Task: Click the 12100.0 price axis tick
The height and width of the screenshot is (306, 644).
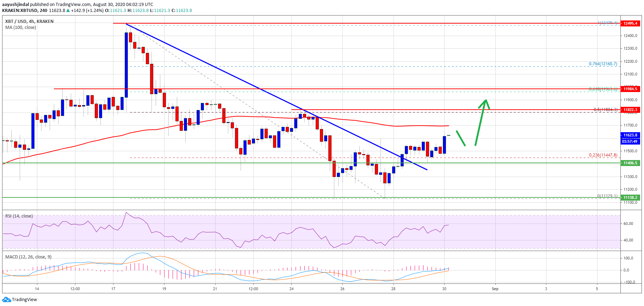Action: (630, 74)
